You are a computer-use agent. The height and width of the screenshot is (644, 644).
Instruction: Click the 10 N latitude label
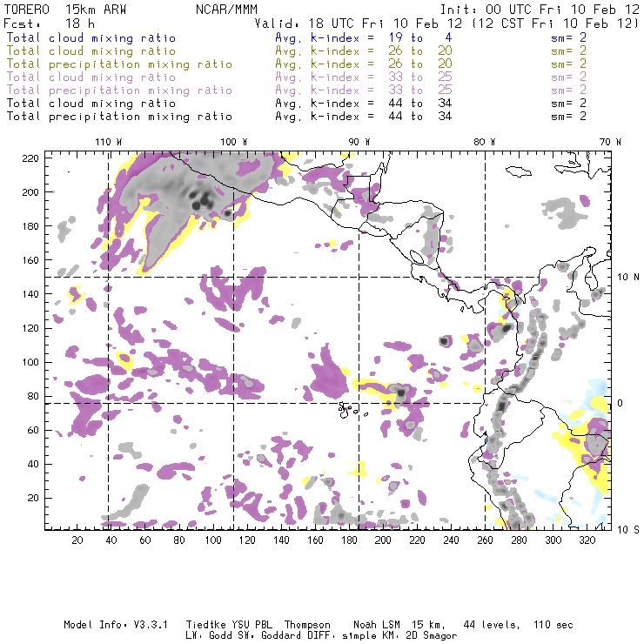point(626,278)
